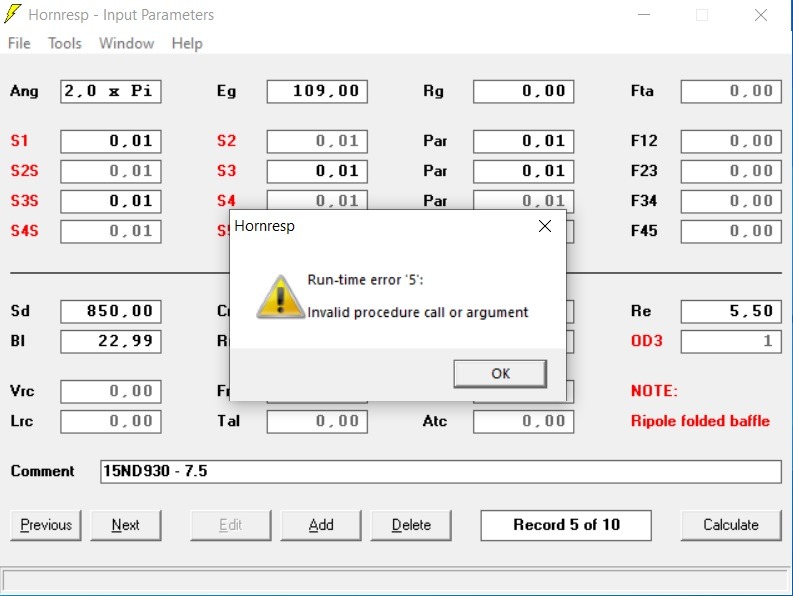Click the F12 input field
Image resolution: width=793 pixels, height=596 pixels.
click(731, 141)
